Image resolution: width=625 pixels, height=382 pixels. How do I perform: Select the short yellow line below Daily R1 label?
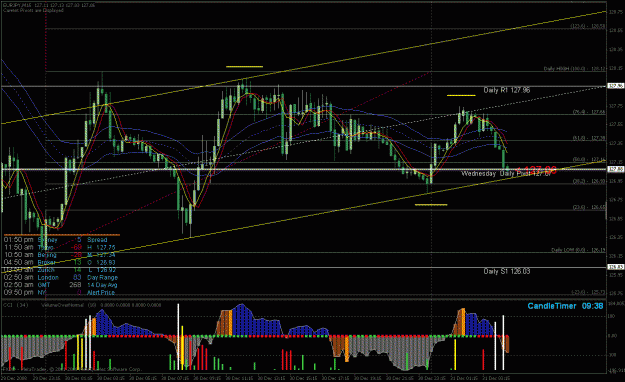pyautogui.click(x=461, y=95)
